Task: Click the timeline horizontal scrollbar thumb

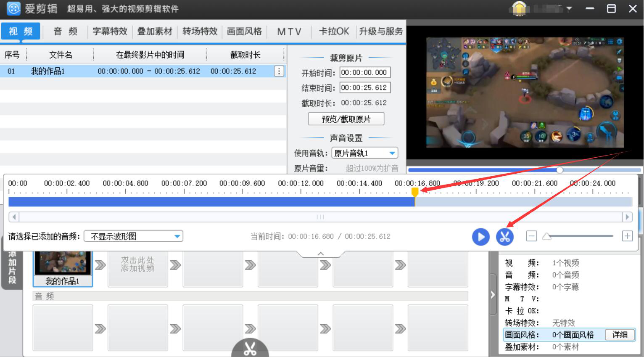Action: point(320,217)
